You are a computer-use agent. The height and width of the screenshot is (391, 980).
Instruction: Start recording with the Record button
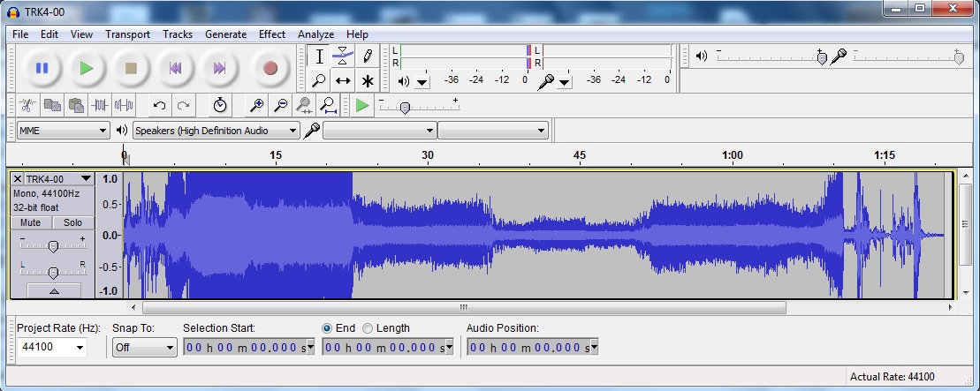270,68
